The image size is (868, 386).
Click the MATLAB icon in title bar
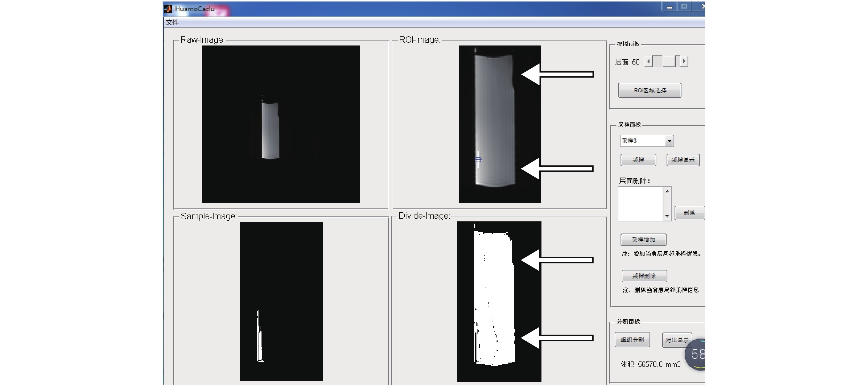(168, 9)
